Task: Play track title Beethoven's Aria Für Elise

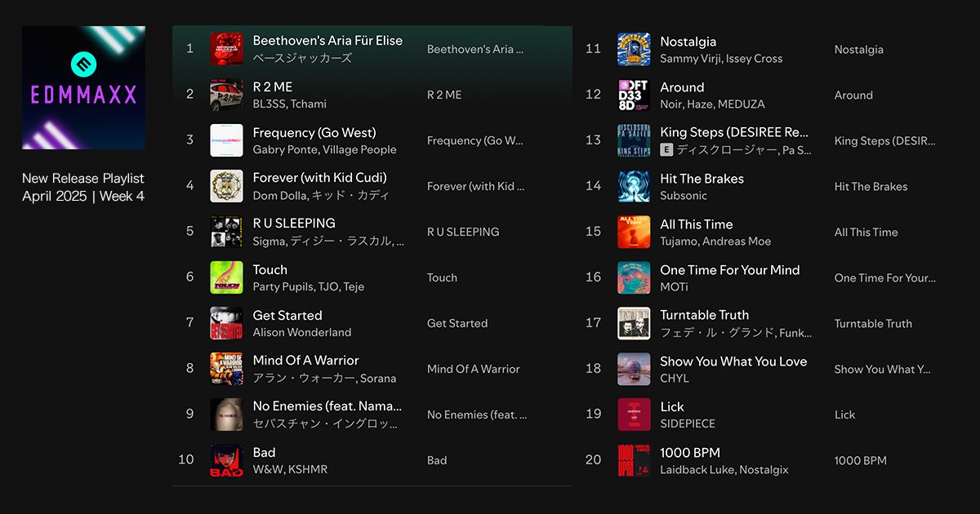Action: pyautogui.click(x=327, y=41)
